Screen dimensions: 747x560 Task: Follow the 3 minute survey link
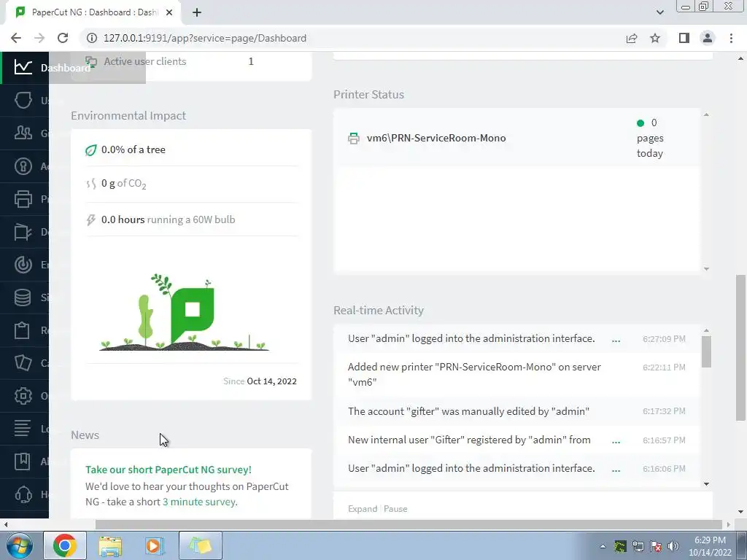[199, 502]
